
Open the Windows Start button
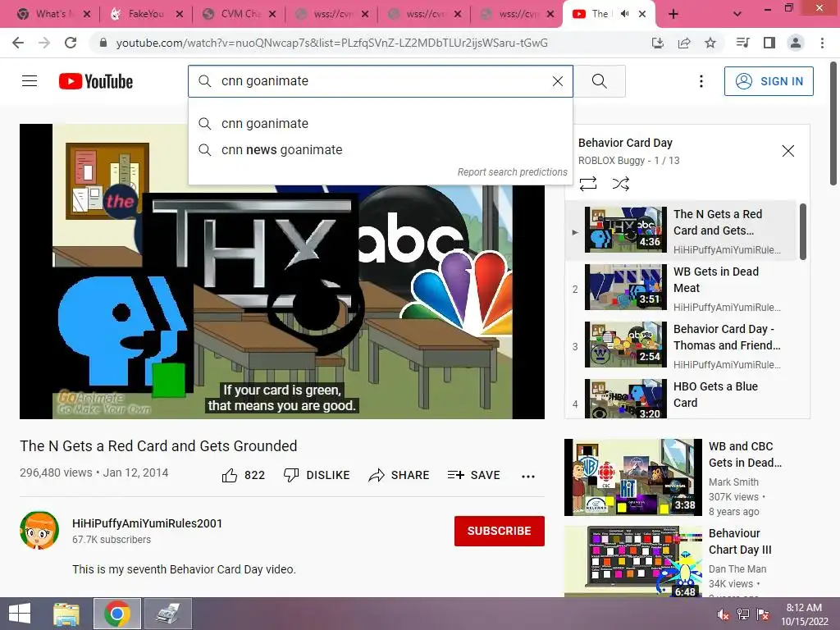(20, 614)
